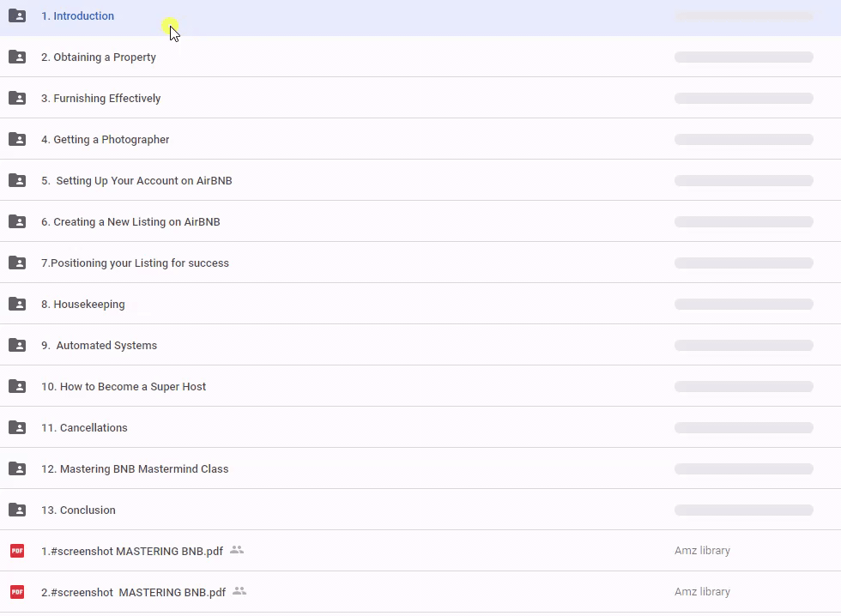Click the folder icon next to 13. Conclusion

pyautogui.click(x=17, y=510)
